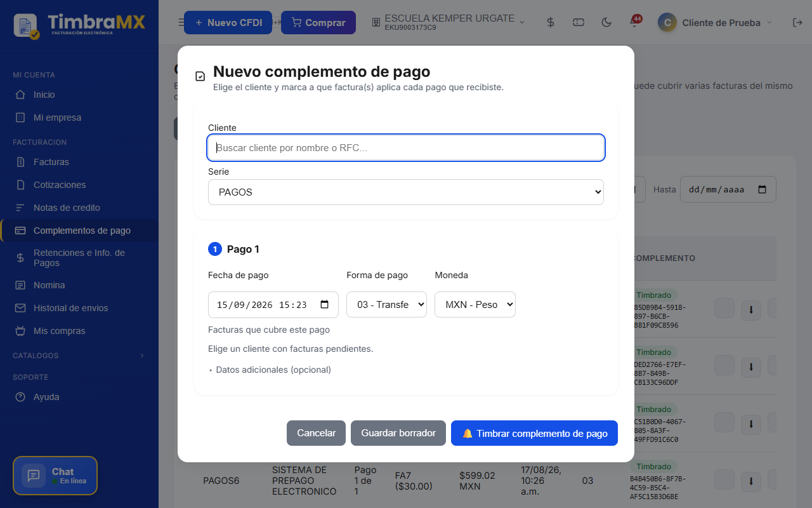This screenshot has width=812, height=508.
Task: Click download icon for DED2766 row
Action: click(751, 368)
